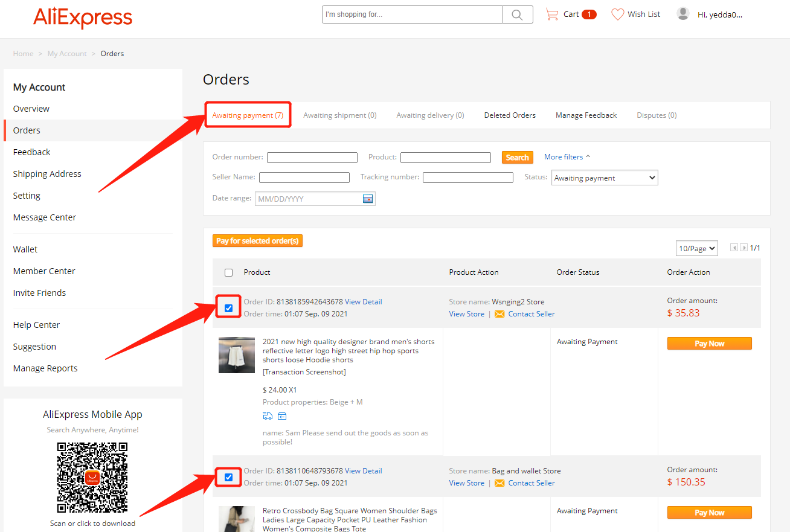
Task: Switch to Awaiting shipment tab
Action: point(340,115)
